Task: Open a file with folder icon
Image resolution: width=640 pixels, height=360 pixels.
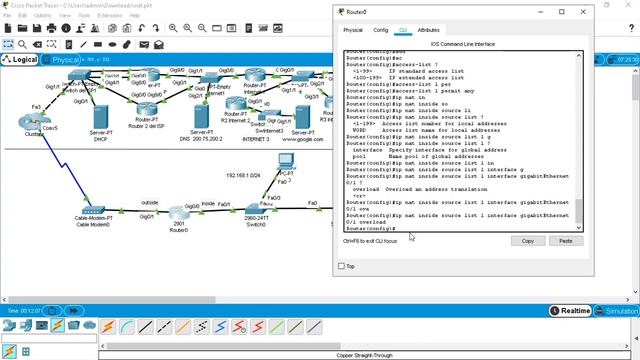Action: click(x=22, y=28)
